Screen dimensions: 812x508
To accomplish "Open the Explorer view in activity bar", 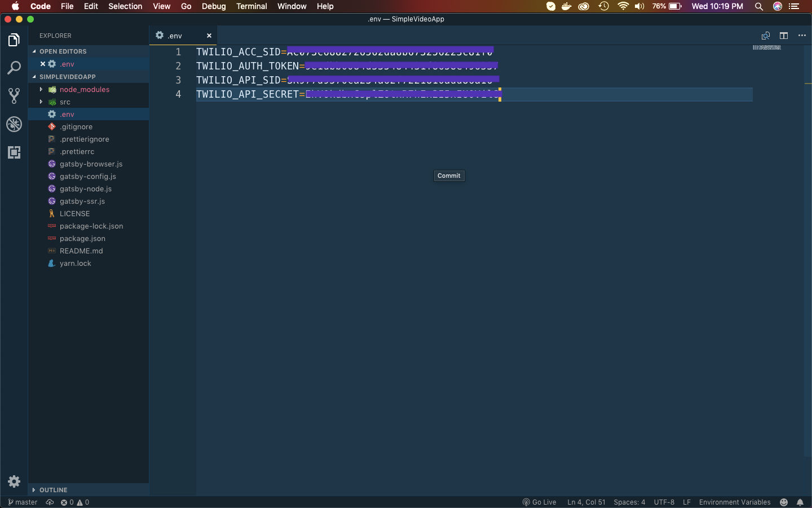I will click(x=14, y=40).
